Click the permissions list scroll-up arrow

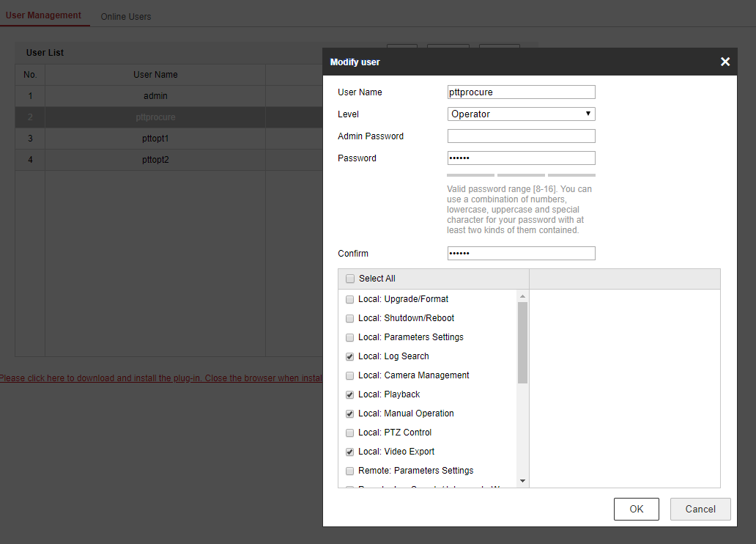pos(522,296)
